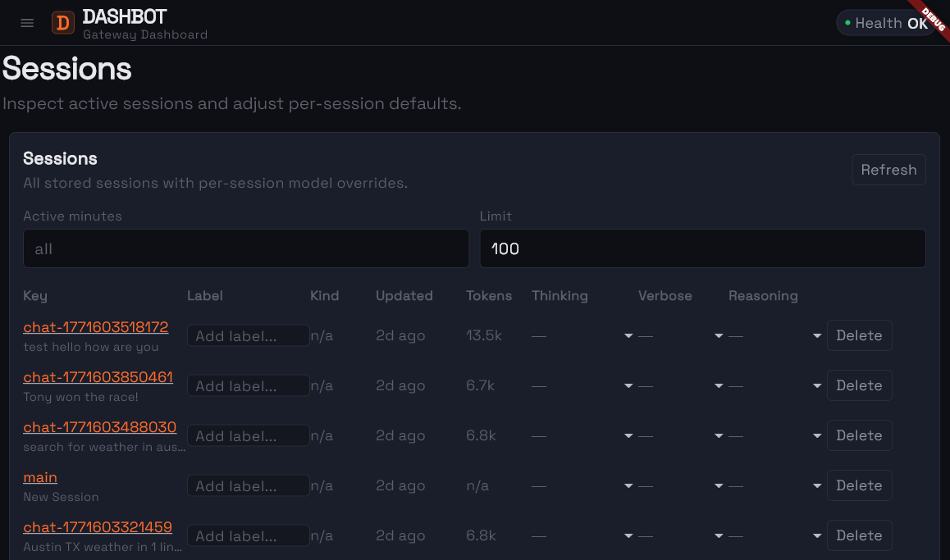
Task: Click the Add label field for chat-1771603850461
Action: (248, 385)
